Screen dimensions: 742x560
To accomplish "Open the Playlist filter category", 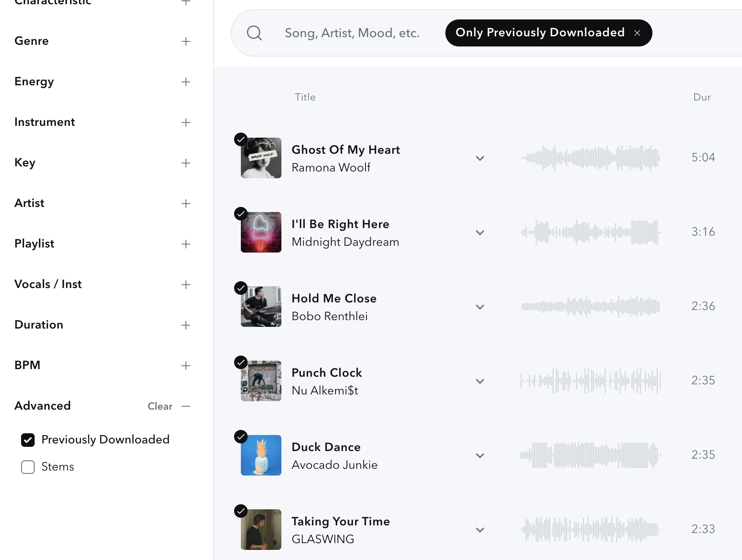I will [103, 244].
